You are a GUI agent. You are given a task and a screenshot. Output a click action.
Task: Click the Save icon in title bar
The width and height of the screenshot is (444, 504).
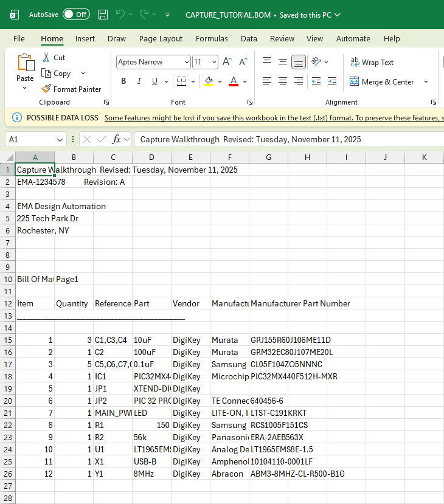pos(103,14)
